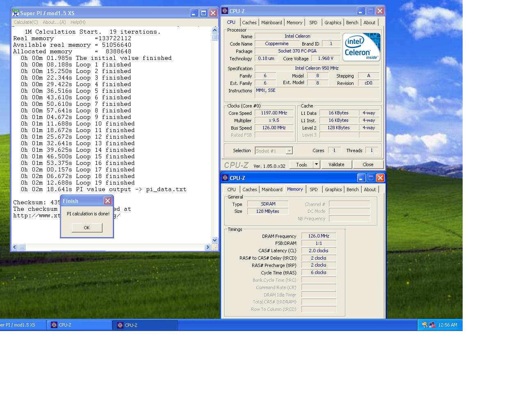Select Mainboard tab in lower CPU-Z window

tap(272, 189)
